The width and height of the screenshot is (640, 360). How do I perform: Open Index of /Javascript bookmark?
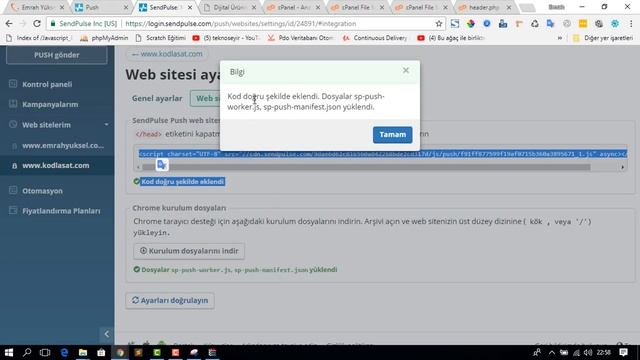[x=39, y=38]
